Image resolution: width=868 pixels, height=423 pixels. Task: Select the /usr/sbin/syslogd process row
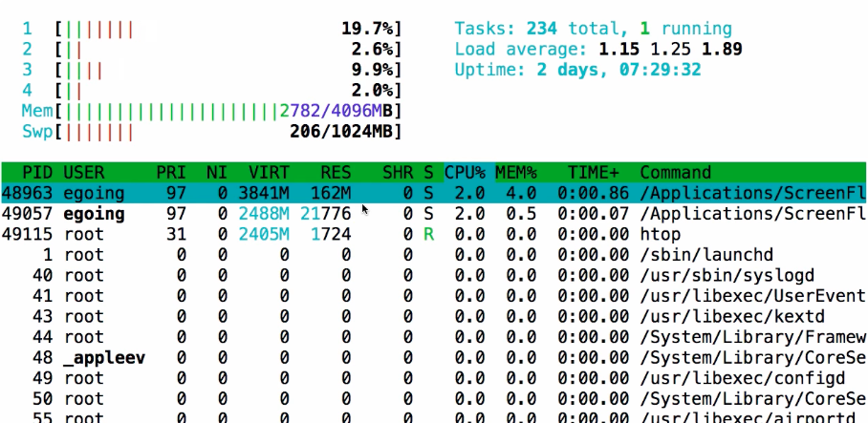point(434,275)
